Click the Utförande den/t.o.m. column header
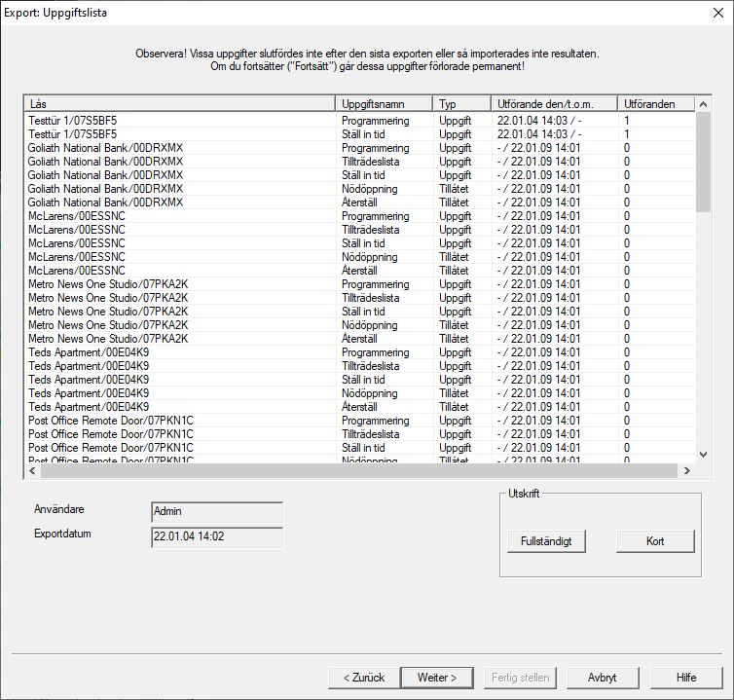This screenshot has height=700, width=734. coord(555,103)
